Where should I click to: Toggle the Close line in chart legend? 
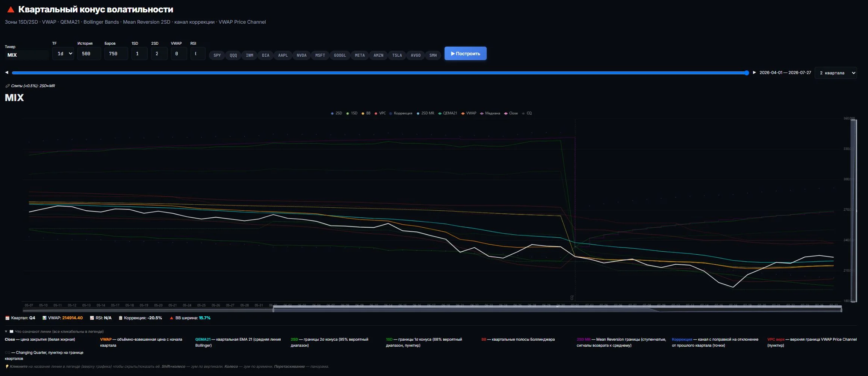coord(511,113)
